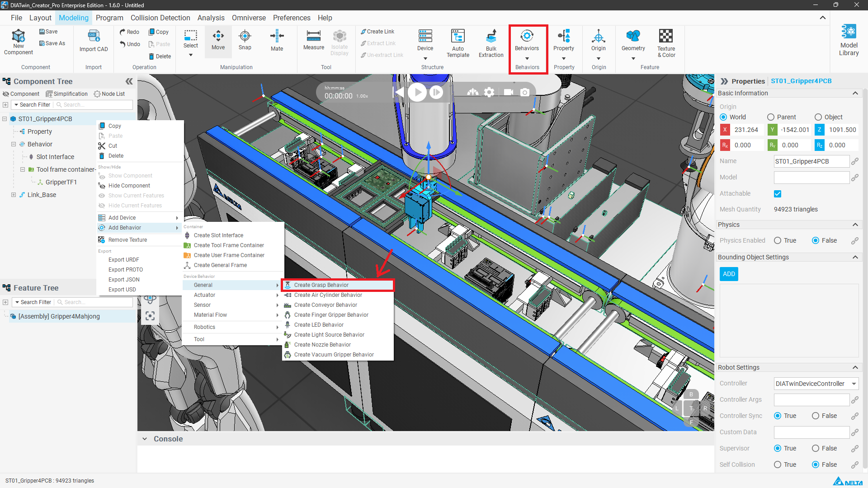This screenshot has width=868, height=488.
Task: Enable the Snap tool
Action: [245, 40]
